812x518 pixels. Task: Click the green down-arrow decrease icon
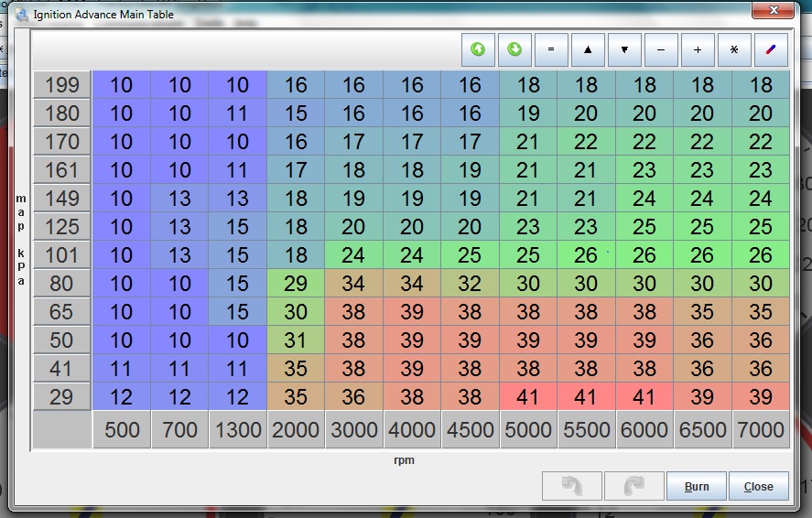click(514, 49)
